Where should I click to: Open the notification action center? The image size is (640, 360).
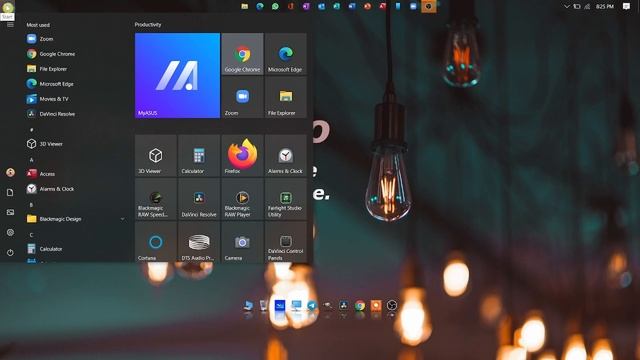click(626, 7)
